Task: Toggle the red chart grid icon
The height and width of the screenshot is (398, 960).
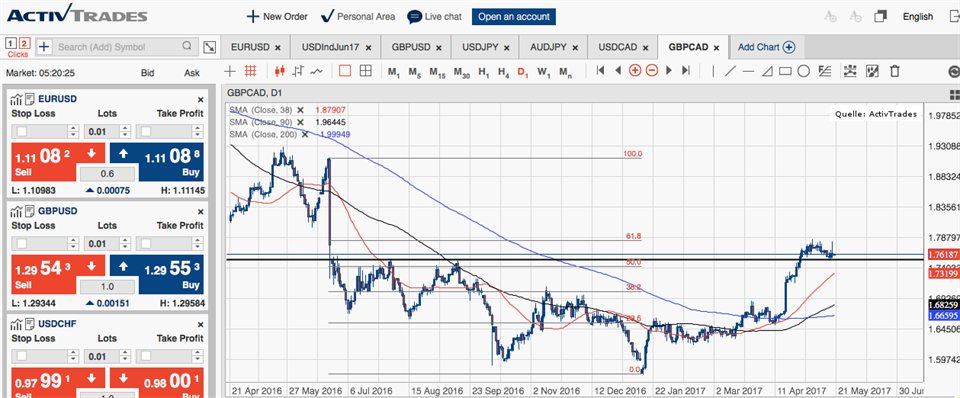Action: 250,71
